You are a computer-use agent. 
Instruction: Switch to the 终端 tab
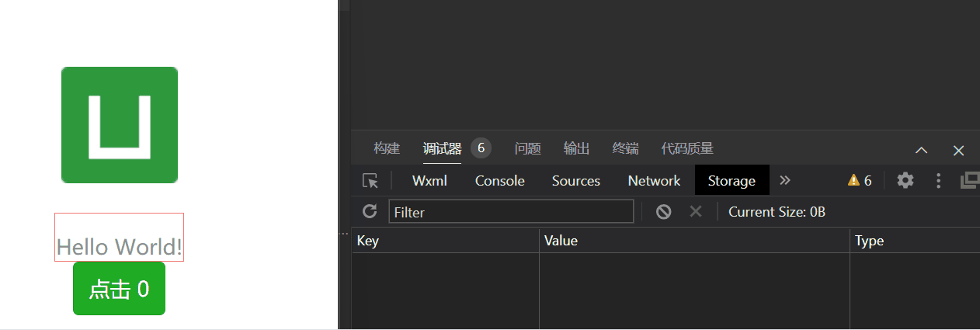click(625, 148)
